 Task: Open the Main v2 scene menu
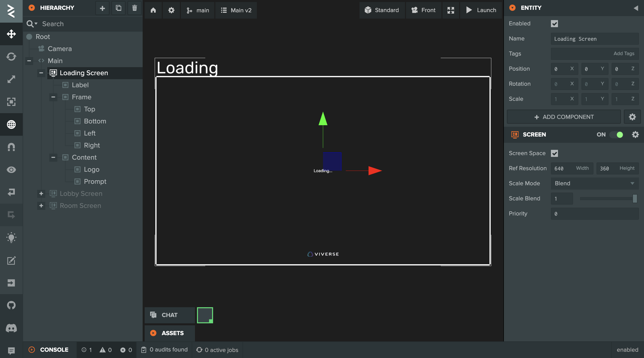[x=236, y=10]
